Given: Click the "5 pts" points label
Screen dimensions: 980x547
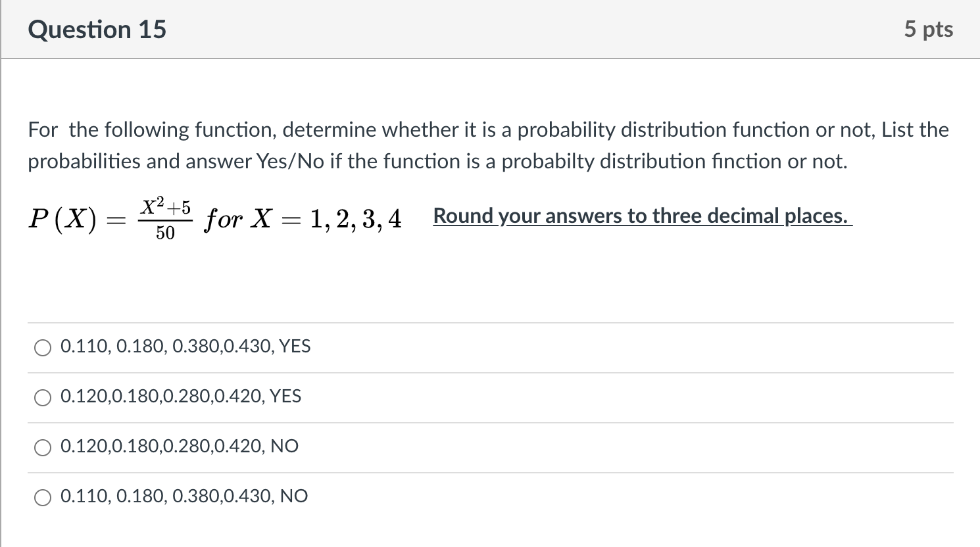Looking at the screenshot, I should point(929,30).
